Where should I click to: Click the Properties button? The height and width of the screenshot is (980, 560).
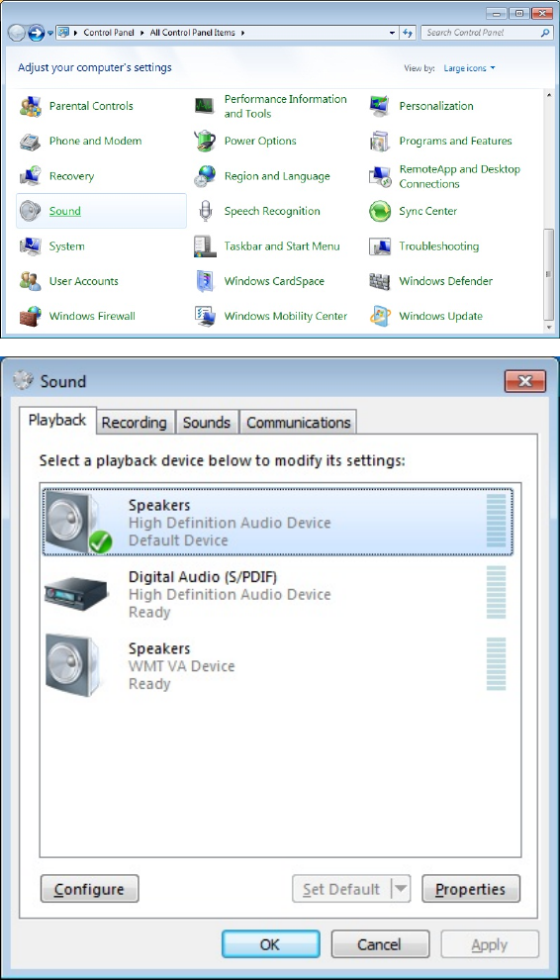(x=471, y=889)
